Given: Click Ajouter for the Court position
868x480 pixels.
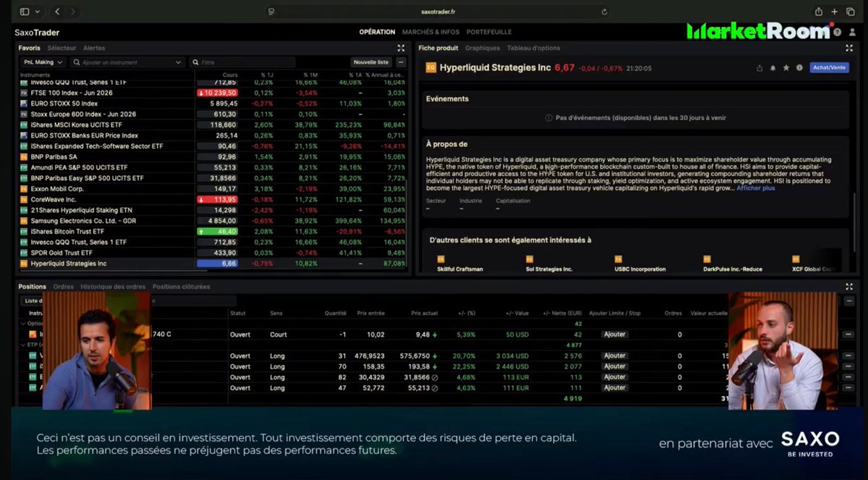Looking at the screenshot, I should tap(615, 334).
